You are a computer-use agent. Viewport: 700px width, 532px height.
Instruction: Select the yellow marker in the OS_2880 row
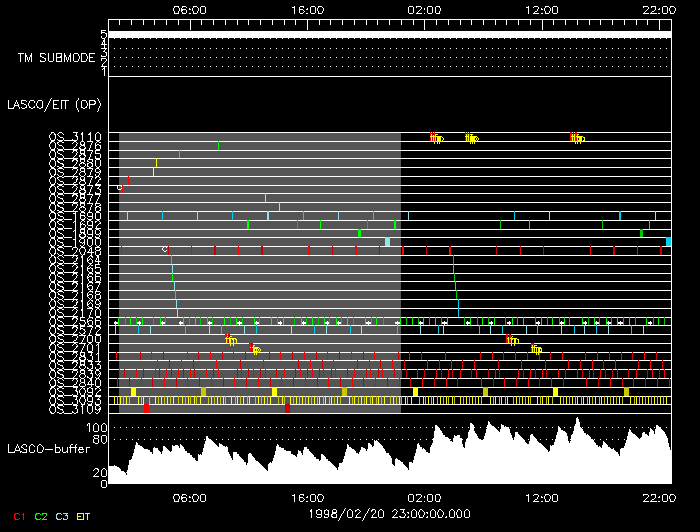click(156, 163)
